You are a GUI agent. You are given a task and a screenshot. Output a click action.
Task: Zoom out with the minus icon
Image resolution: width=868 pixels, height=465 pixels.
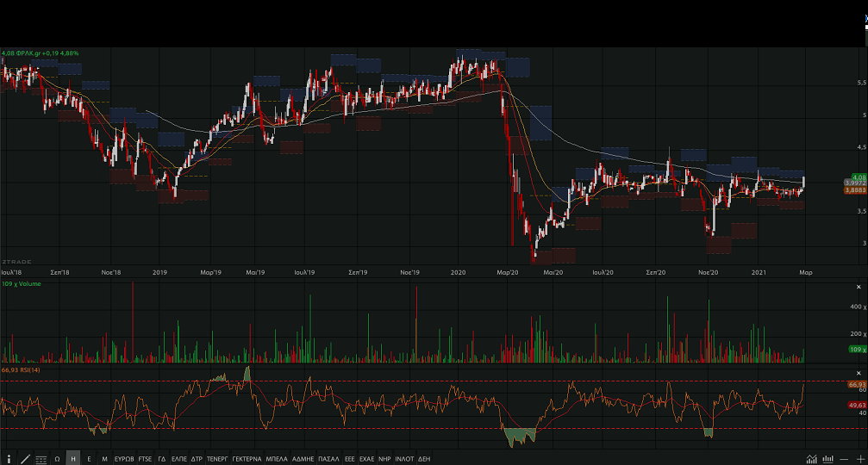tap(845, 459)
